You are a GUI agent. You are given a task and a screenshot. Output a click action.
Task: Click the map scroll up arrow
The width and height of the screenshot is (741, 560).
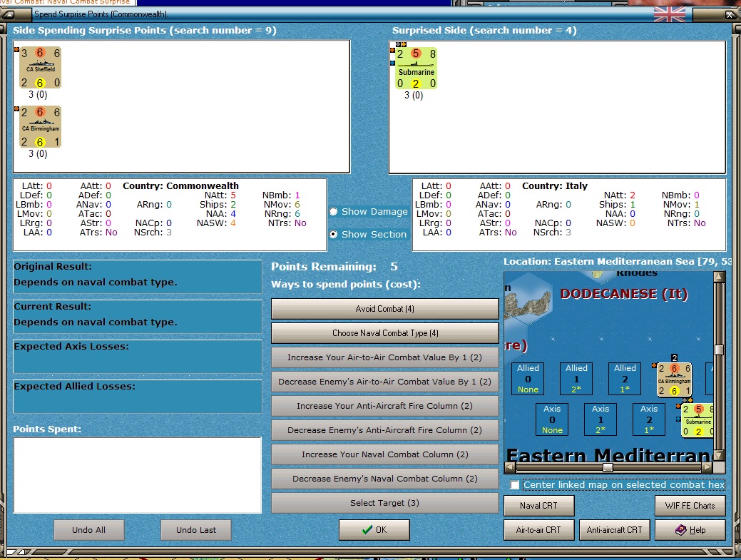[x=719, y=277]
